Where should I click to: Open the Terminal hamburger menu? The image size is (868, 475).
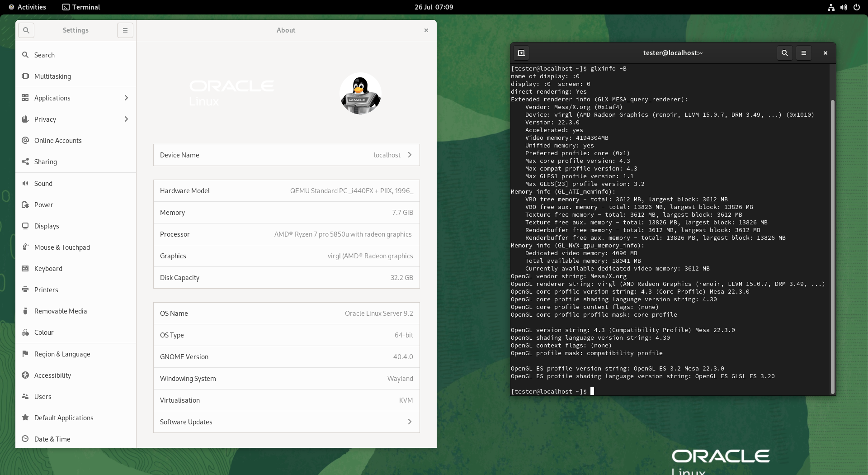[804, 53]
